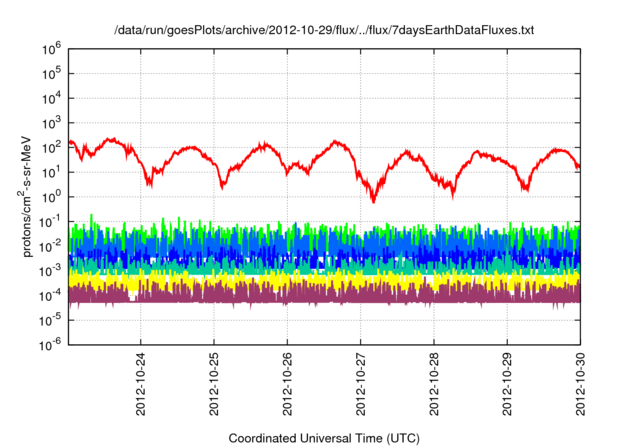The width and height of the screenshot is (640, 448).
Task: Select the 2012-10-26 date axis label
Action: [x=287, y=384]
